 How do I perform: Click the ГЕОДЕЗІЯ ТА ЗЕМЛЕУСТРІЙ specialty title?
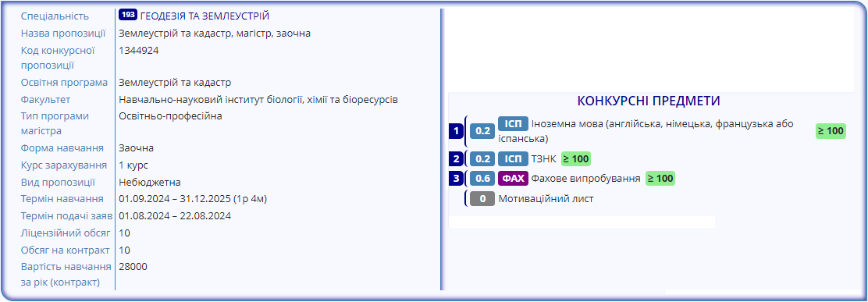(x=205, y=16)
